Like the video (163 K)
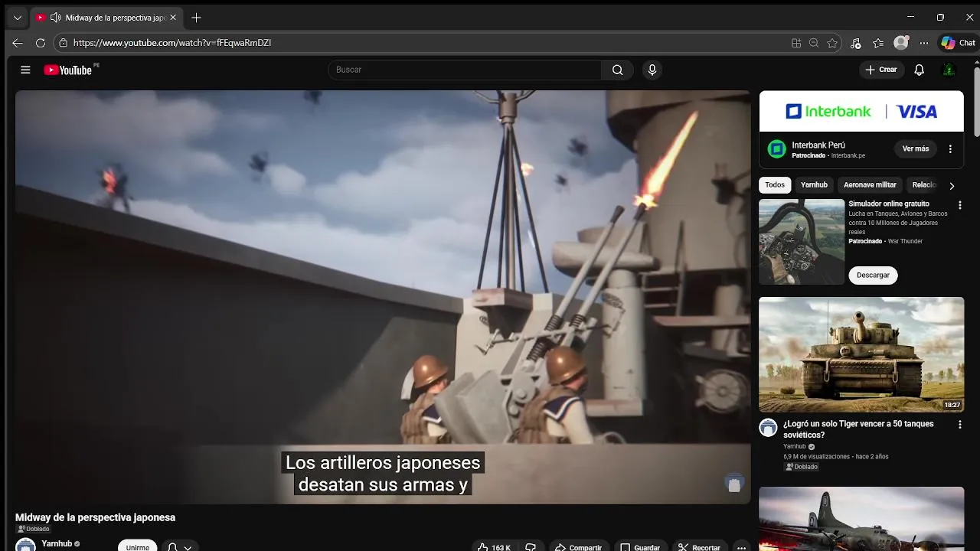The height and width of the screenshot is (551, 980). [x=494, y=546]
